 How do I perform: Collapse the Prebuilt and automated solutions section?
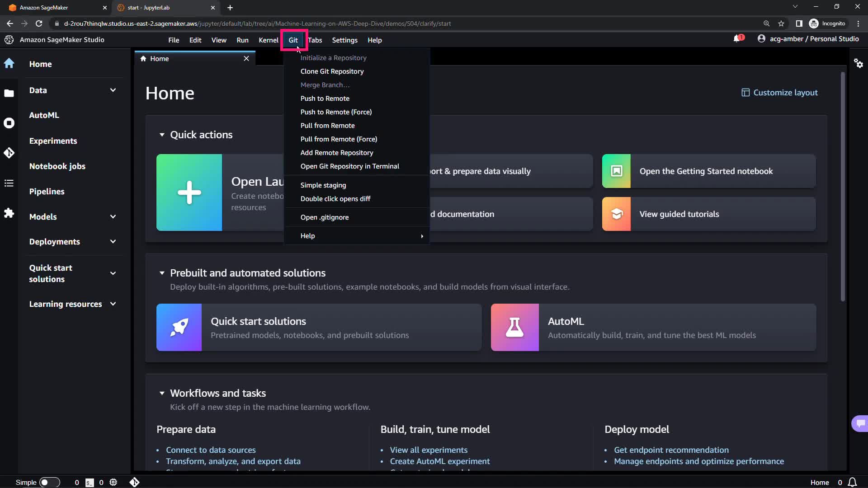click(162, 273)
